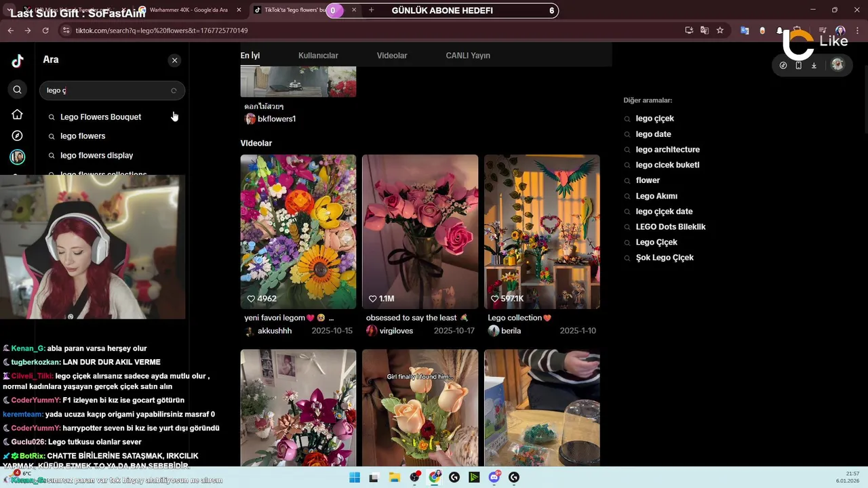The width and height of the screenshot is (868, 488).
Task: Open video 'Lego collection' thumbnail
Action: pos(542,232)
